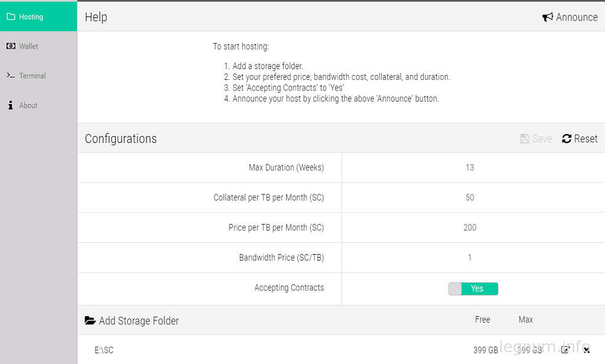Open the Hosting section in sidebar
The height and width of the screenshot is (364, 605).
coord(38,17)
